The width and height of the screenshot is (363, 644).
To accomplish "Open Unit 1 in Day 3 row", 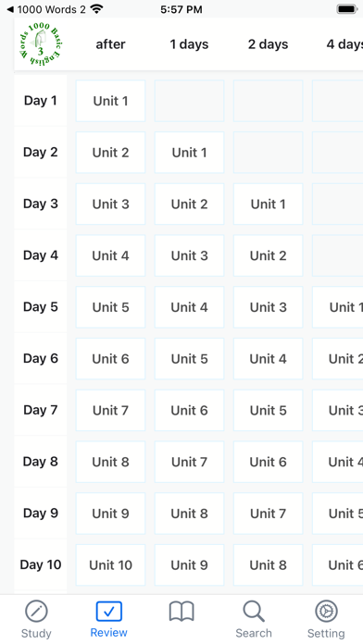I will tap(268, 204).
